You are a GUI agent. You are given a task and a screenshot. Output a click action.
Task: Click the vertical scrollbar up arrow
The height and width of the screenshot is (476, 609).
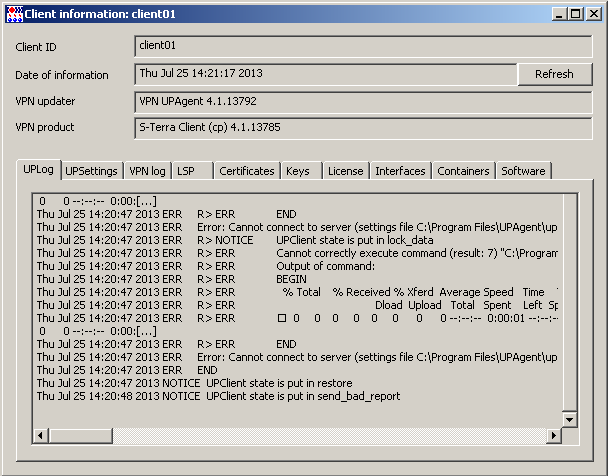(569, 201)
